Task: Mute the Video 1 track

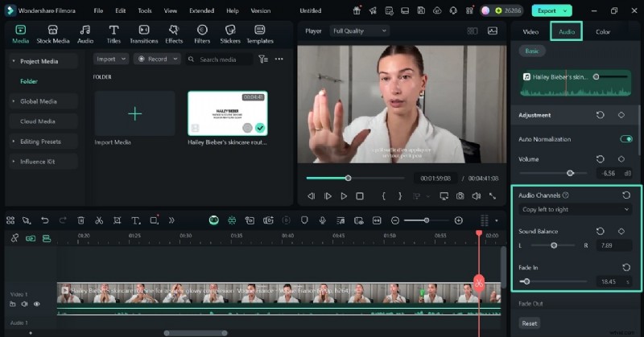Action: pos(25,304)
